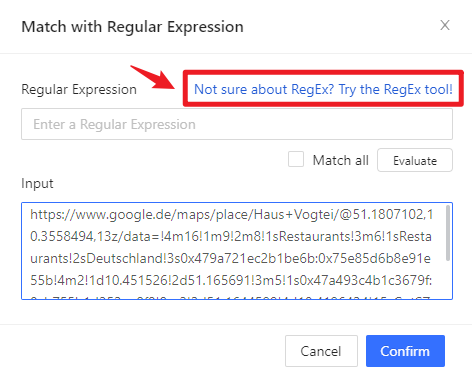Click the 'Input' section label
Viewport: 472px width, 376px height.
click(x=37, y=184)
